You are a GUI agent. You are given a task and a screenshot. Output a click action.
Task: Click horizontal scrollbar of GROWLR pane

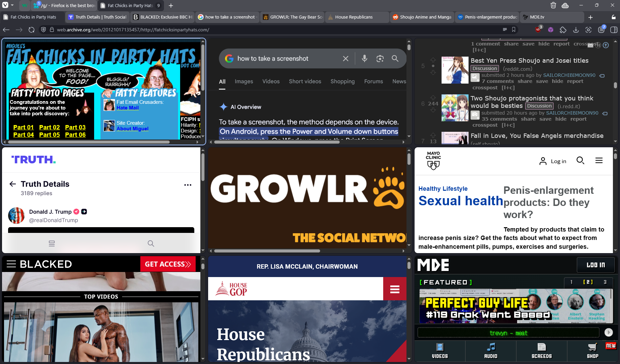pyautogui.click(x=267, y=251)
